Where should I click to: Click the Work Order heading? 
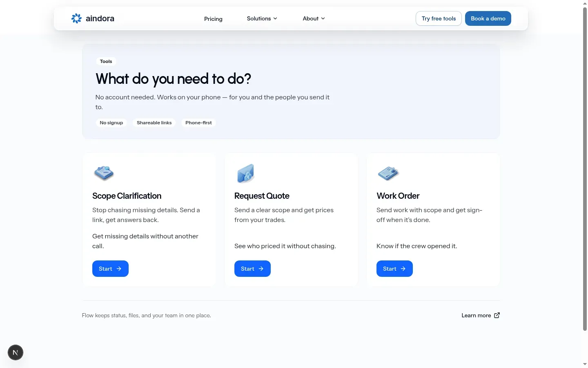pos(398,196)
